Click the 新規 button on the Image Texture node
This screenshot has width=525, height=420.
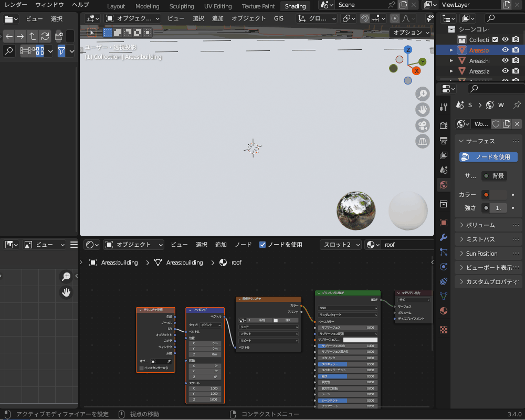(x=262, y=320)
